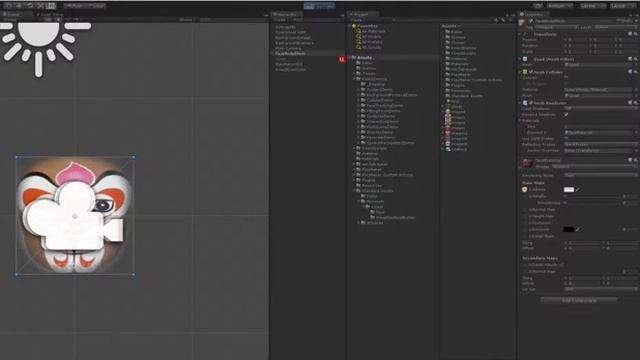Click the green Mesh Collider component icon
This screenshot has height=360, width=640.
click(525, 72)
